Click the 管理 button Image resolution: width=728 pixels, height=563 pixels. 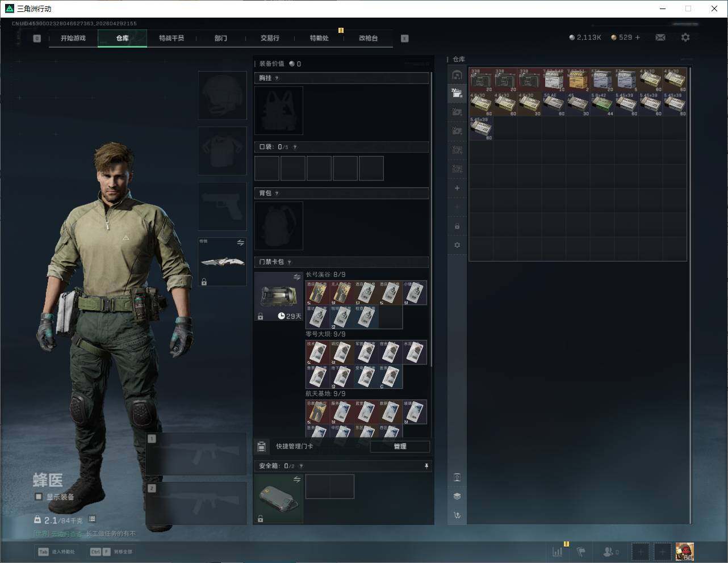[x=400, y=447]
